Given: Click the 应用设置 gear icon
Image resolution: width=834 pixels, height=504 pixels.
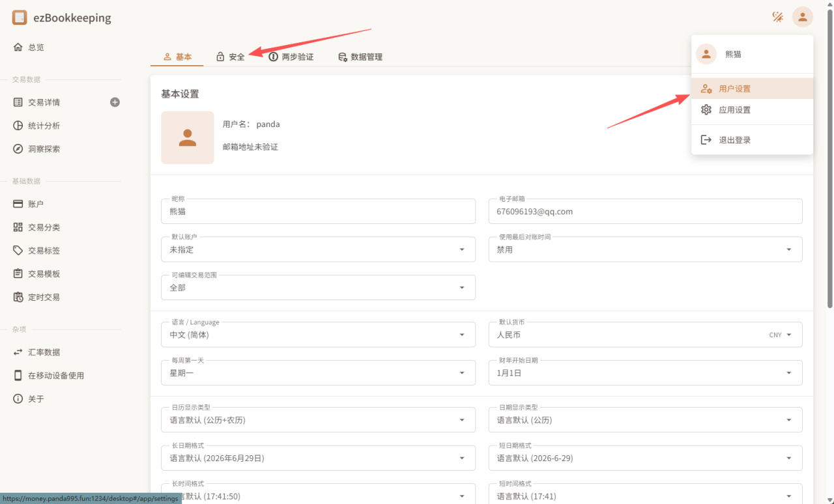Looking at the screenshot, I should 706,110.
